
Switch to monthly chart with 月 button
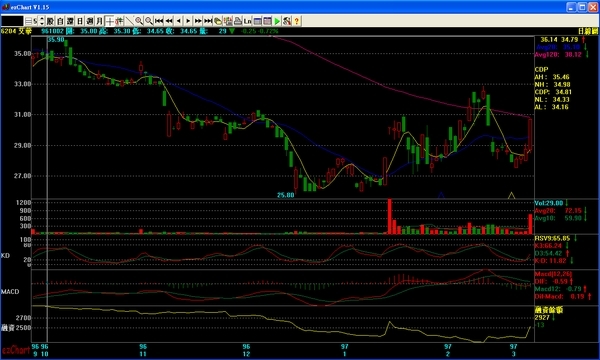tap(99, 21)
